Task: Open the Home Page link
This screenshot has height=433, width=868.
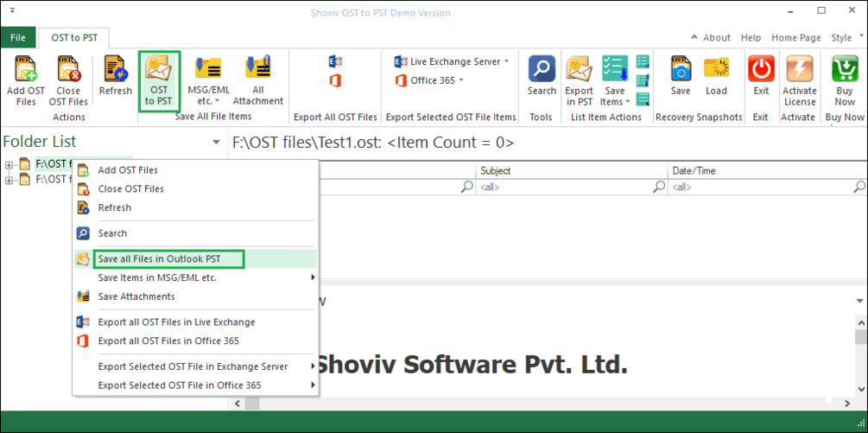Action: coord(796,38)
